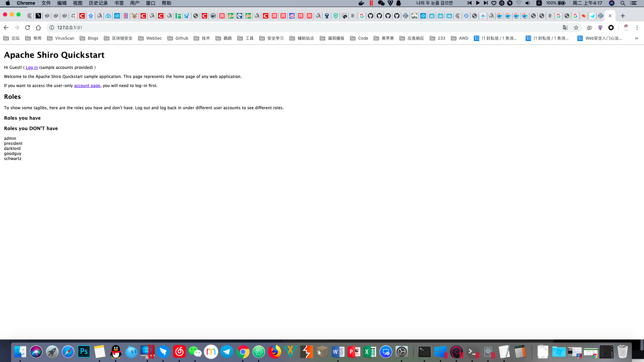The image size is (644, 362).
Task: Open the purple cat-face extension
Action: pyautogui.click(x=600, y=28)
